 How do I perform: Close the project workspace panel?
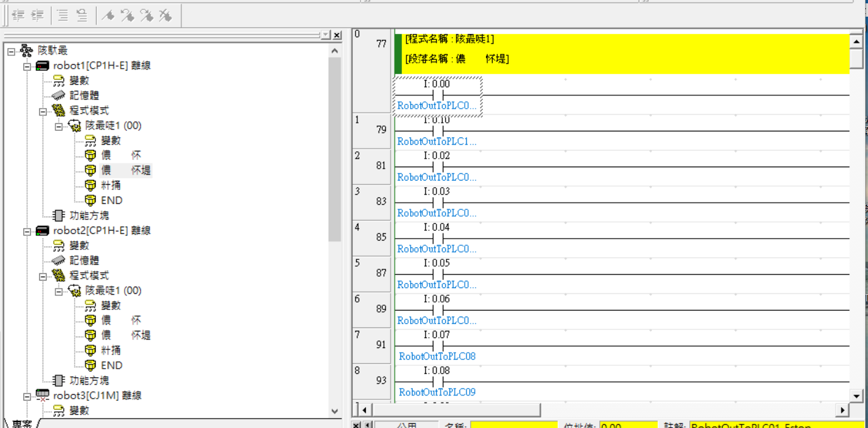(337, 35)
